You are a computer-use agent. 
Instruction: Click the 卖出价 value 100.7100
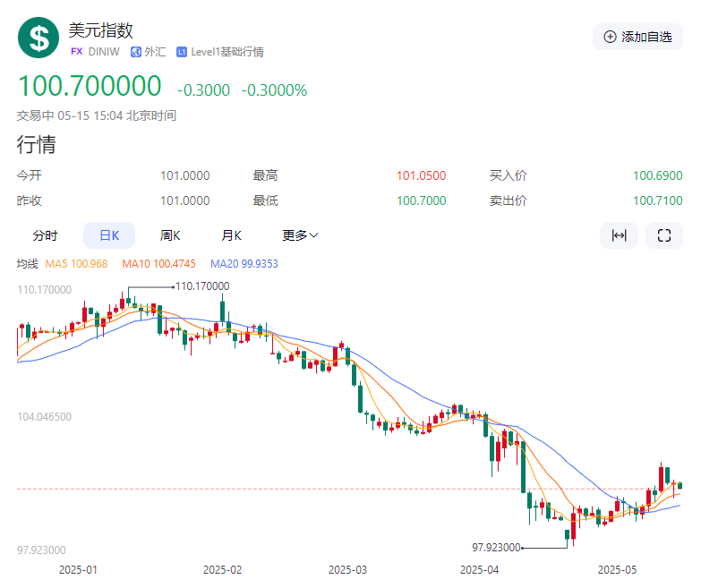(658, 200)
